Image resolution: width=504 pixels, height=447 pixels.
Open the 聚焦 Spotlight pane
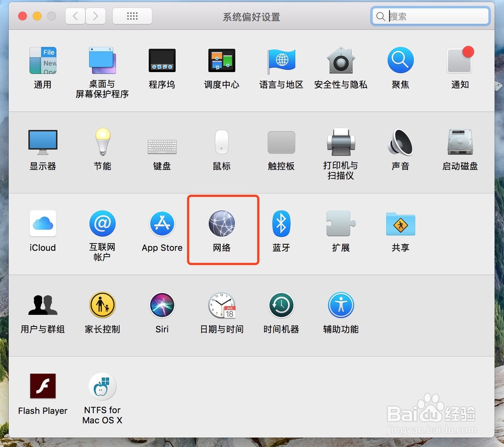400,60
